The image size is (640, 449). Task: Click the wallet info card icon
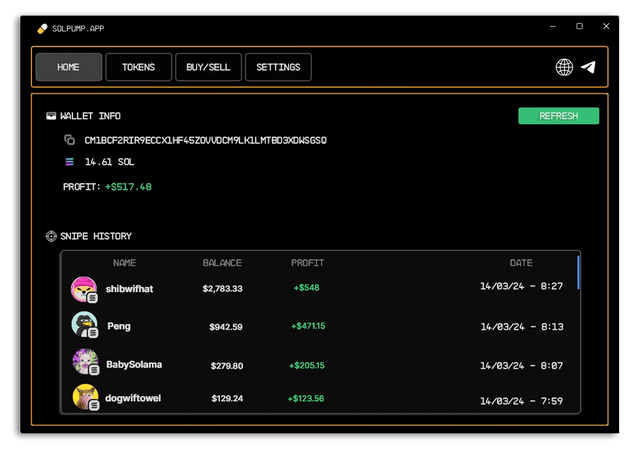point(51,116)
